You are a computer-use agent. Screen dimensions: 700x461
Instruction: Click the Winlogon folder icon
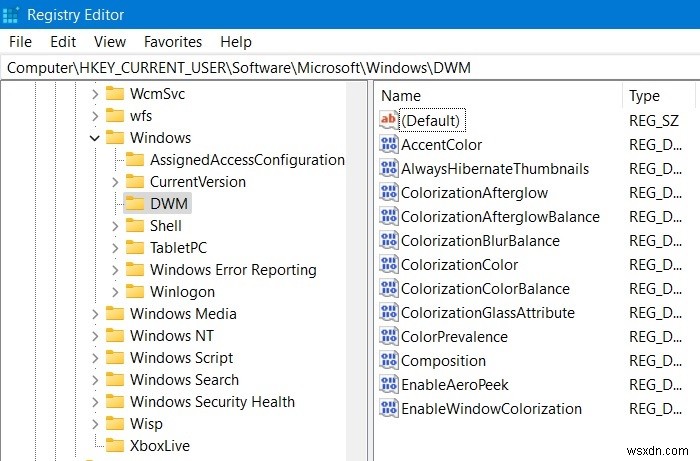pyautogui.click(x=135, y=292)
